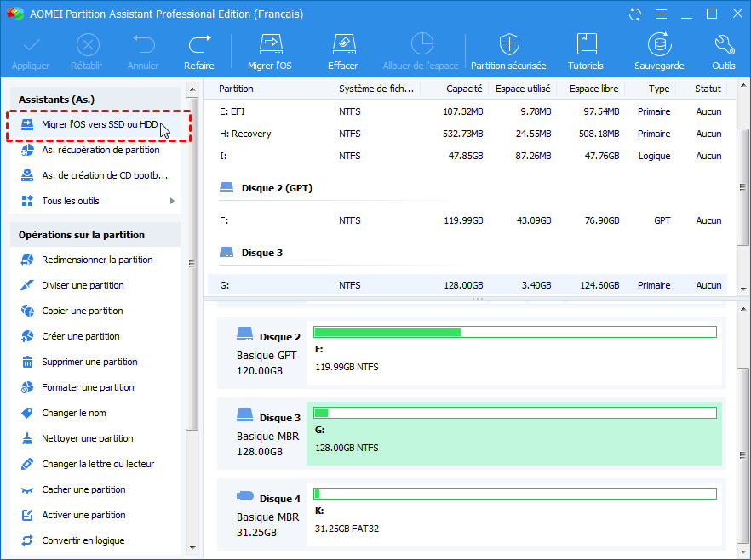751x560 pixels.
Task: Click Supprimer une partition
Action: tap(89, 362)
